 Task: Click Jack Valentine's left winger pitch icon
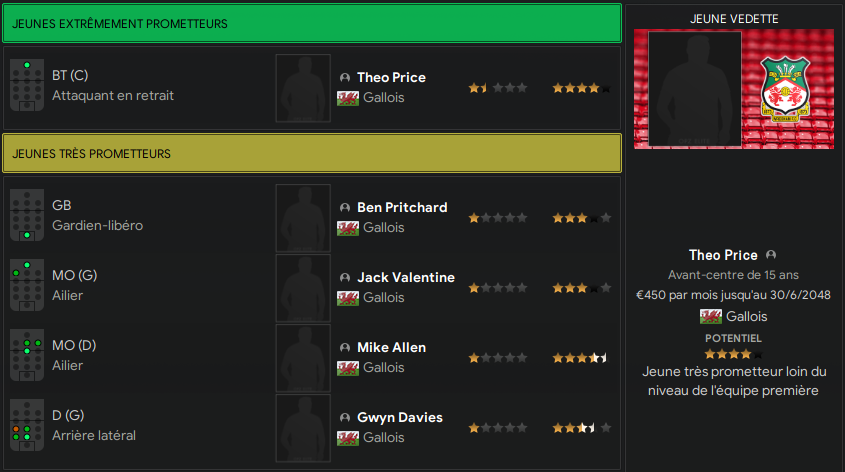(x=27, y=286)
